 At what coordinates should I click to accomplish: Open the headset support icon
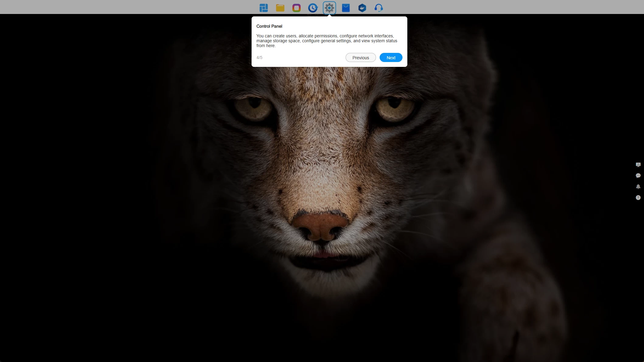point(379,8)
